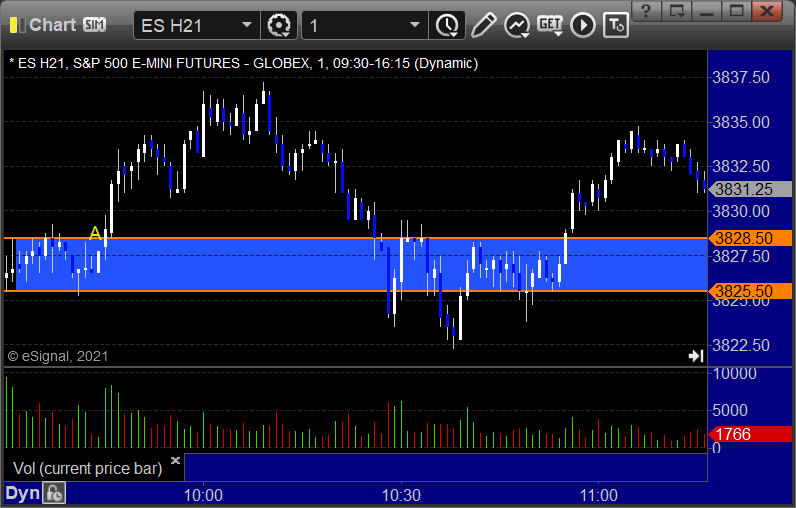Open the ES H21 symbol dropdown
The image size is (796, 508).
click(247, 25)
